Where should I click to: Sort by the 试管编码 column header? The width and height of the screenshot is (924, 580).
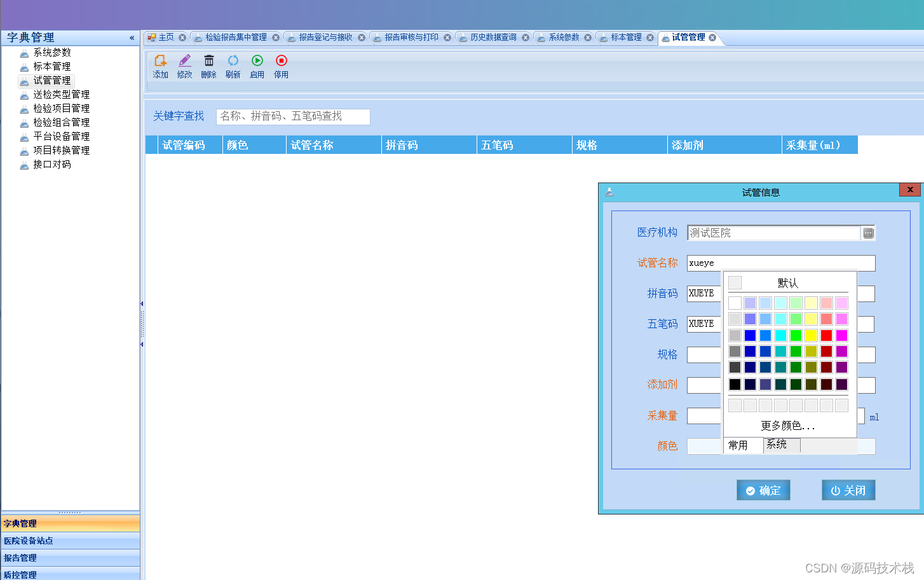click(190, 145)
